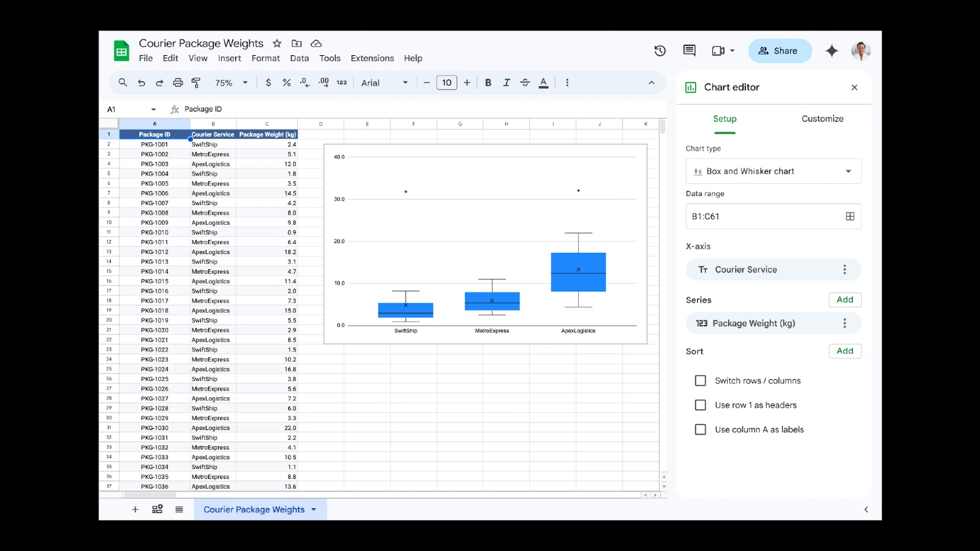Check Use row 1 as headers
Viewport: 980px width, 551px height.
(x=701, y=405)
